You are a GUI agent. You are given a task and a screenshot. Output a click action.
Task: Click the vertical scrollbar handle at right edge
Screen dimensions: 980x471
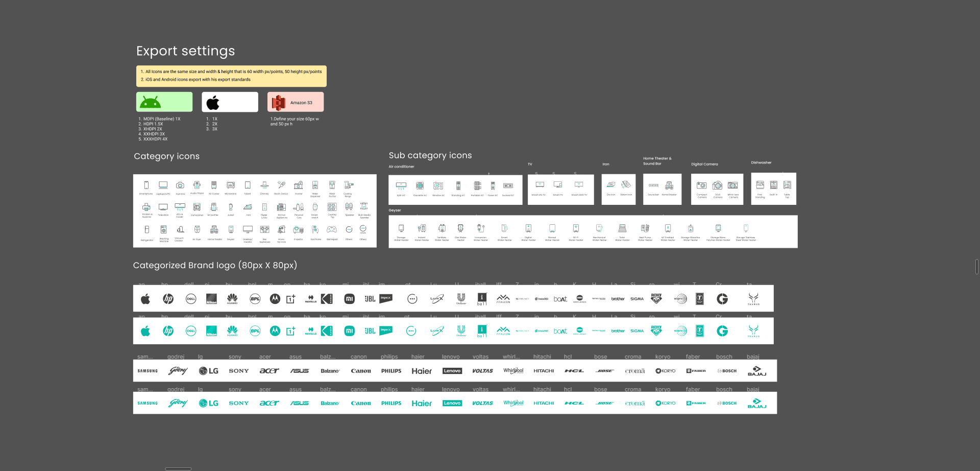point(977,267)
